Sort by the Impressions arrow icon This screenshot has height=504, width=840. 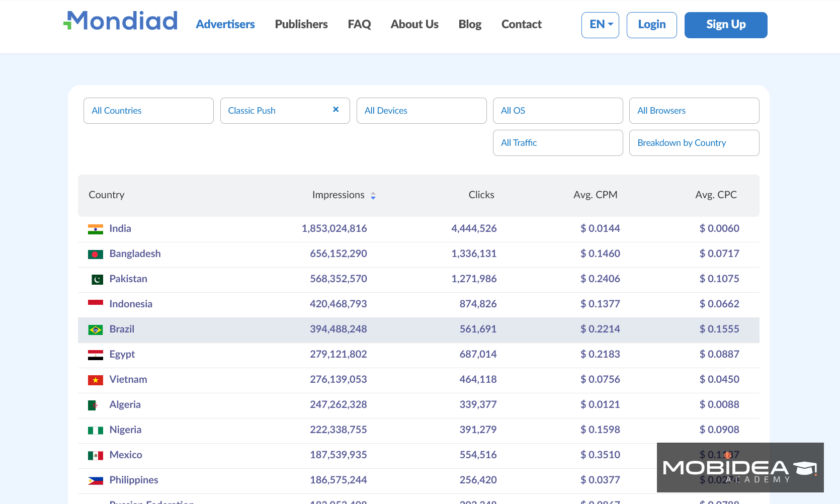click(x=373, y=196)
